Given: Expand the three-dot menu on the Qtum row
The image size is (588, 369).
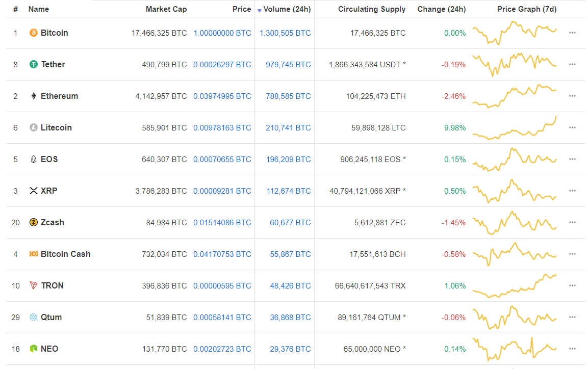Looking at the screenshot, I should (x=572, y=318).
